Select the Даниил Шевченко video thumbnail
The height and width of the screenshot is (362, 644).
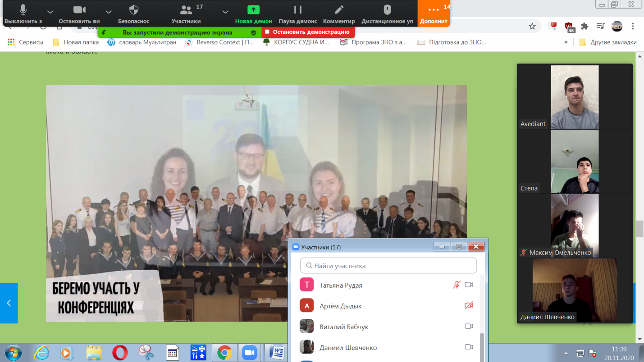coord(575,290)
